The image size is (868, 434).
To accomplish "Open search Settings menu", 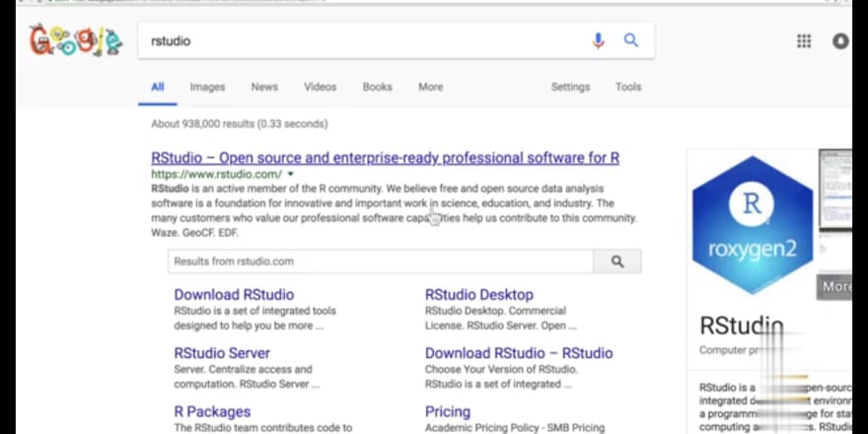I will 570,87.
